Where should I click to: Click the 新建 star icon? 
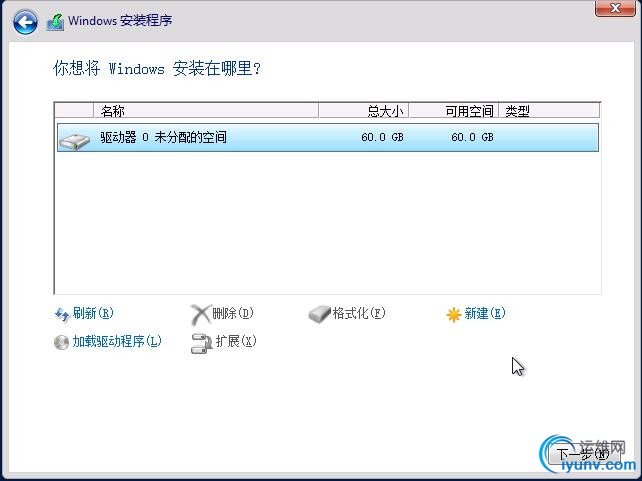(454, 315)
